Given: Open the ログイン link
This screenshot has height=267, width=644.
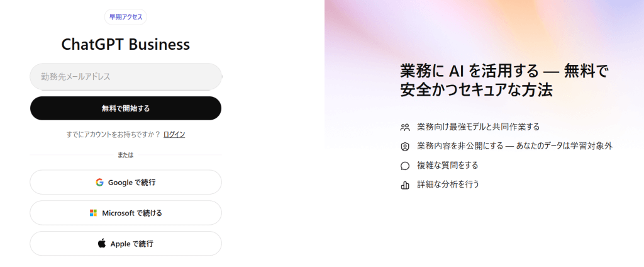Looking at the screenshot, I should pyautogui.click(x=174, y=135).
